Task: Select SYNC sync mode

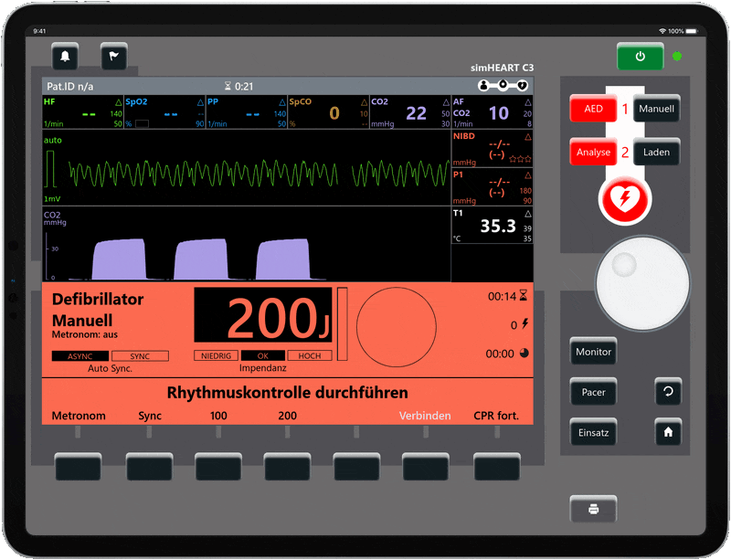Action: 140,355
